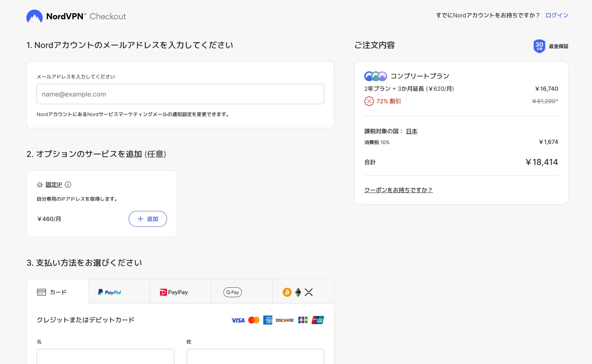
Task: Click the American Express logo
Action: click(x=268, y=320)
